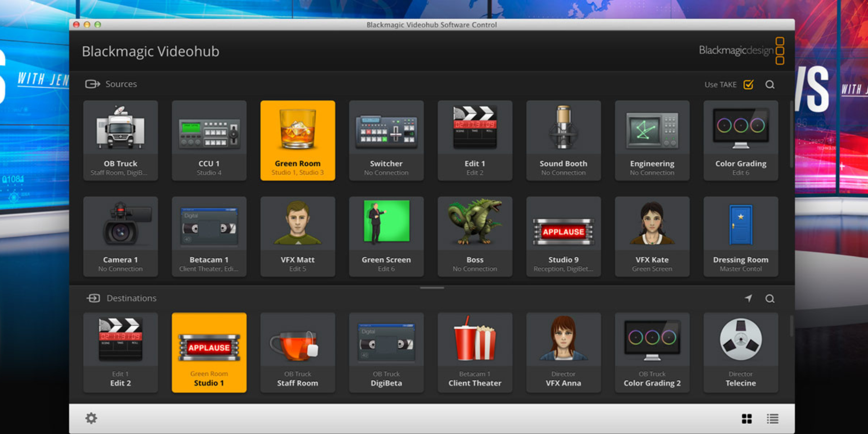This screenshot has width=868, height=434.
Task: Open settings with the gear icon
Action: tap(91, 418)
